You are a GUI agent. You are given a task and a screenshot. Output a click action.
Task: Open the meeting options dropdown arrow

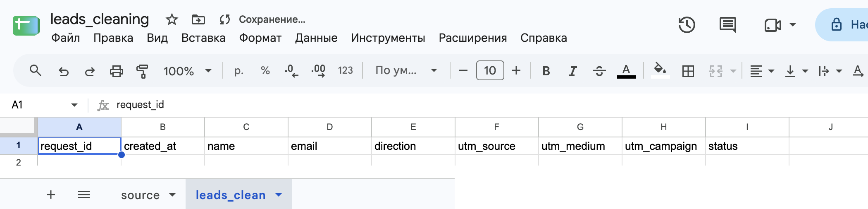[793, 25]
